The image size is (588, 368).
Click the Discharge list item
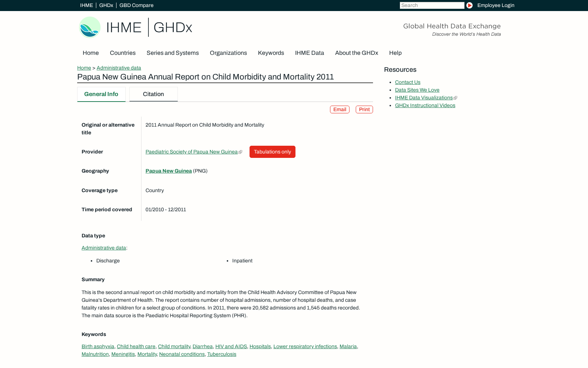pyautogui.click(x=108, y=261)
